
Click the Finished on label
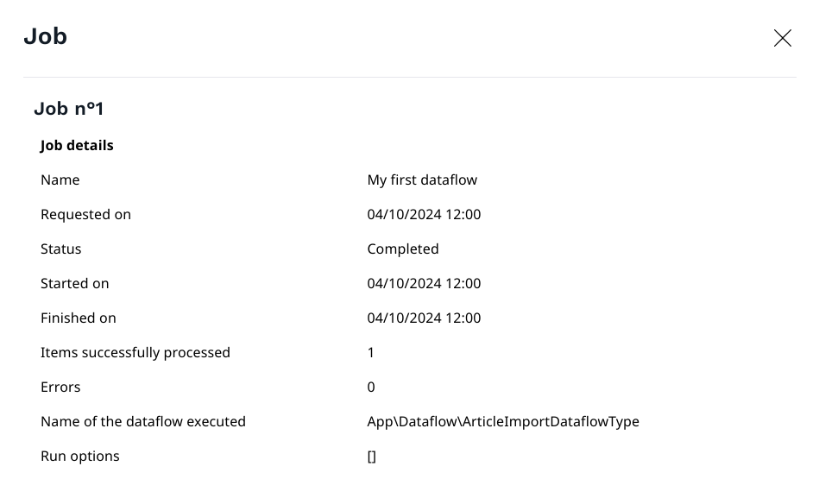tap(78, 318)
